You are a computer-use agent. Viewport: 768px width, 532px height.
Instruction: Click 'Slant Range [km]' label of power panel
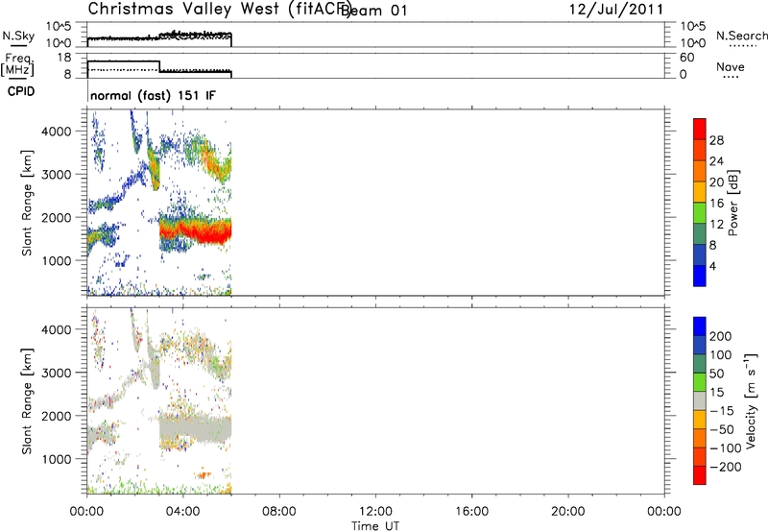point(27,203)
